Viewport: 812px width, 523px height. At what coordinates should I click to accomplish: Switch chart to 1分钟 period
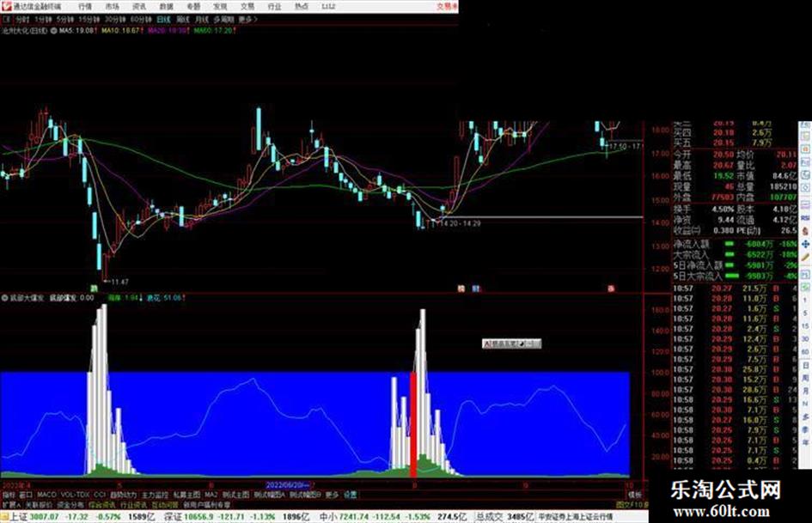(x=43, y=19)
